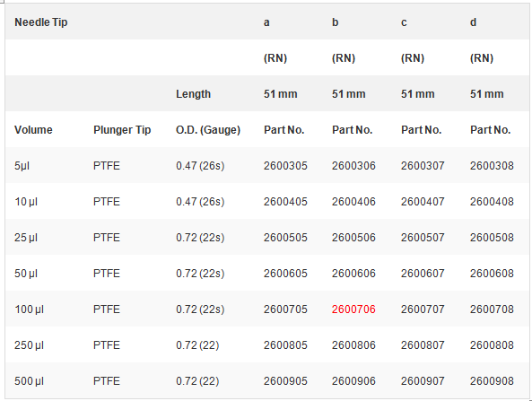
Task: Select the O.D. (Gauge) column header
Action: (x=208, y=129)
